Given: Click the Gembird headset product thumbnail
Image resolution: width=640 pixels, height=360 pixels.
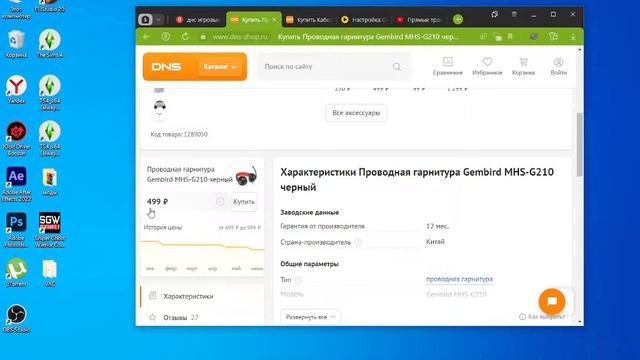Looking at the screenshot, I should (x=246, y=176).
